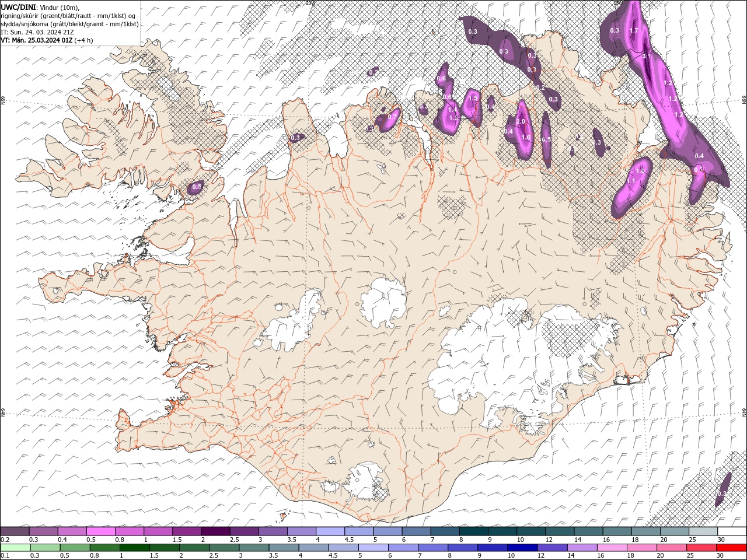Screen dimensions: 747x560
Task: Click the '0.1' label at the rain legend start
Action: (5, 555)
